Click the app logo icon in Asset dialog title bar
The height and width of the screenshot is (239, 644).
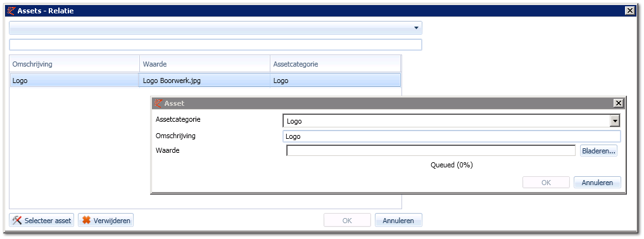pos(158,103)
